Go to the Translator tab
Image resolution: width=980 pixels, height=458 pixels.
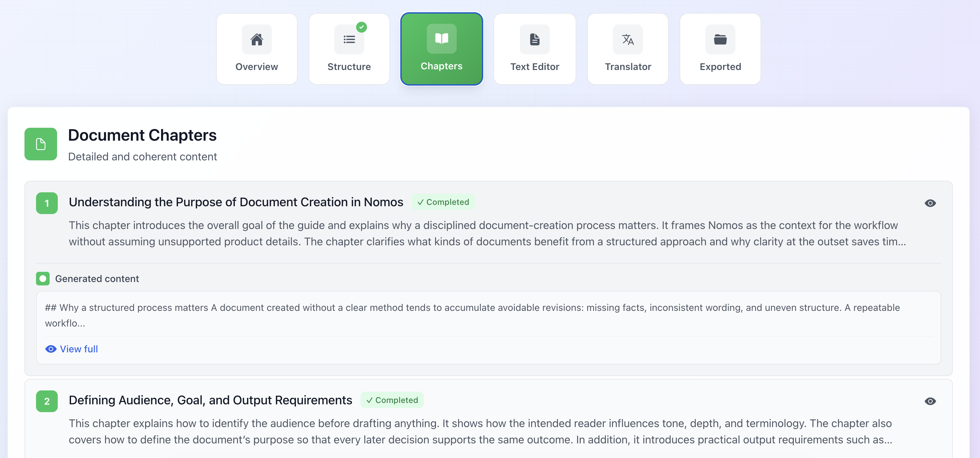[x=628, y=49]
